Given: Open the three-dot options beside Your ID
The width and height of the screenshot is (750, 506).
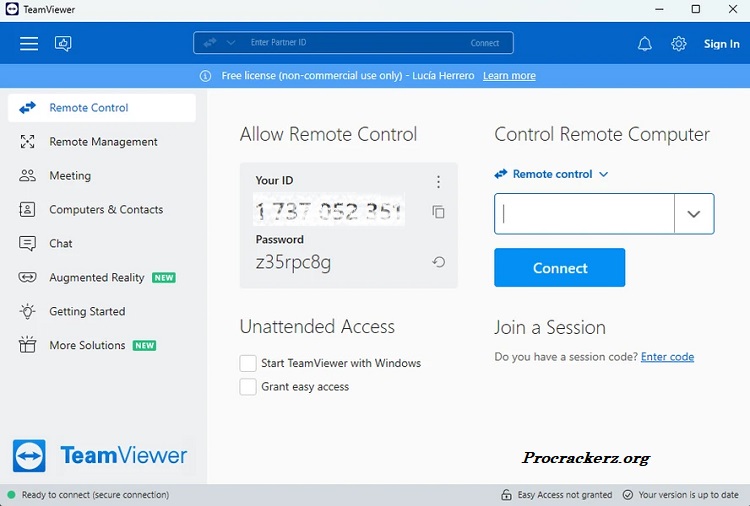Looking at the screenshot, I should click(x=438, y=182).
